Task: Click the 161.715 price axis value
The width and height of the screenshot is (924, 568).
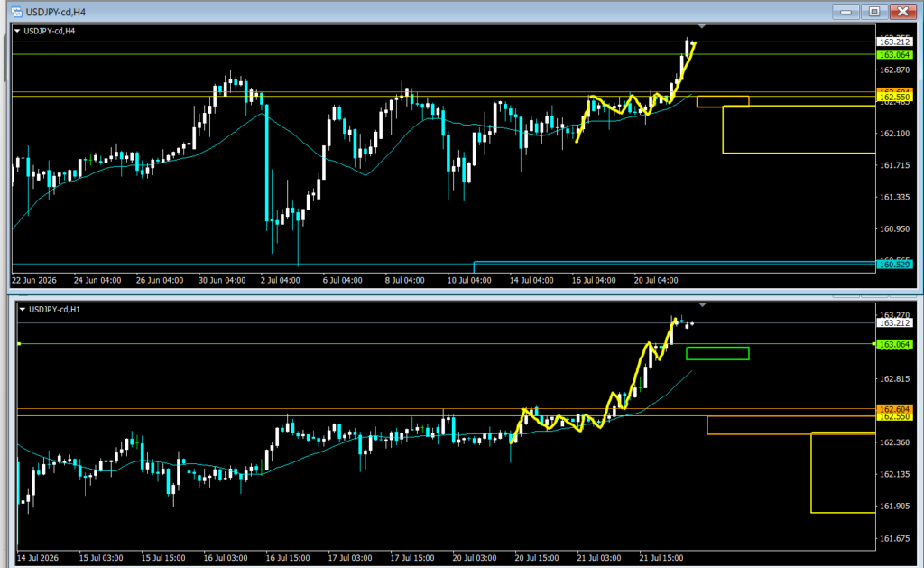Action: pyautogui.click(x=894, y=165)
